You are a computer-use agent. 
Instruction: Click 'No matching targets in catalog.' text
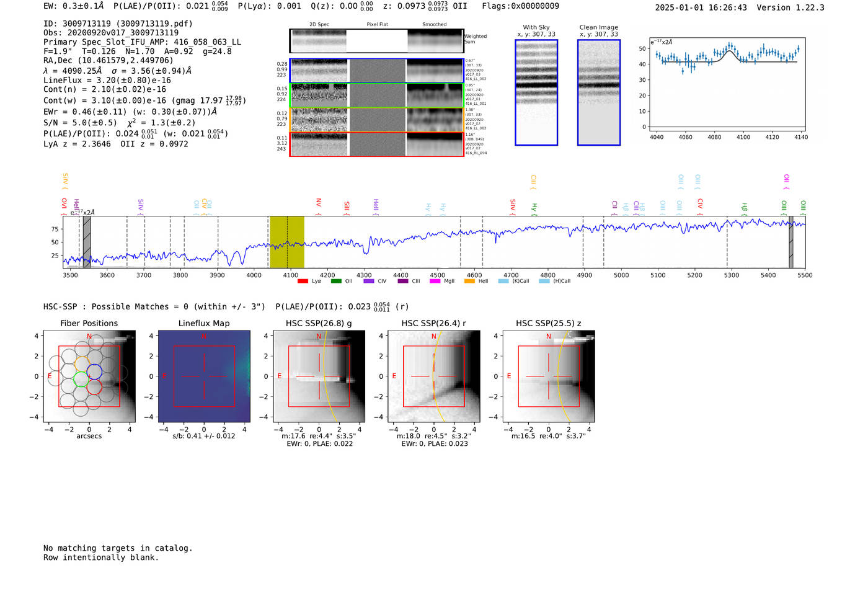click(x=118, y=548)
